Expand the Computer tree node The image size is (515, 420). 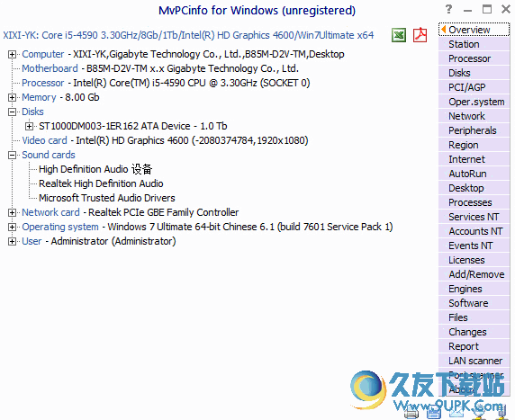pos(12,55)
